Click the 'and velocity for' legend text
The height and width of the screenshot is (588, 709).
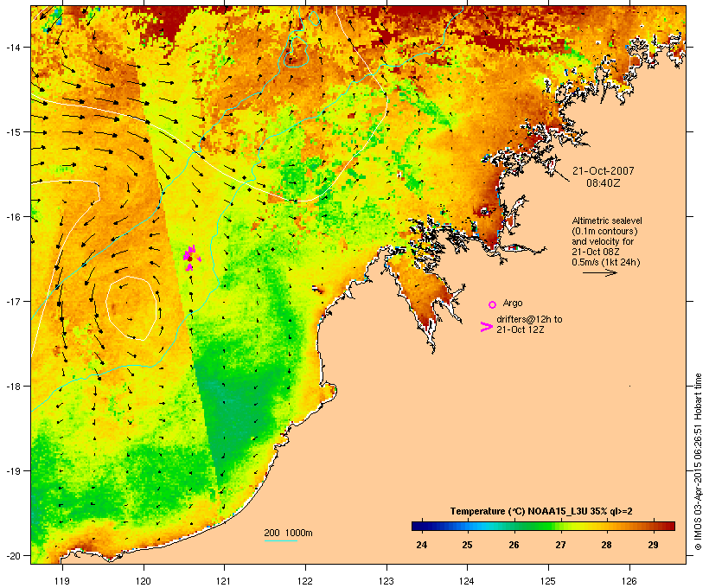pos(603,241)
